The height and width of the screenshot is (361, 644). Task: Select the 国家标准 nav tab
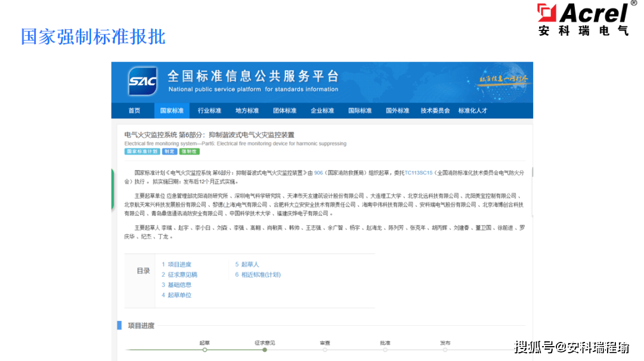point(172,110)
